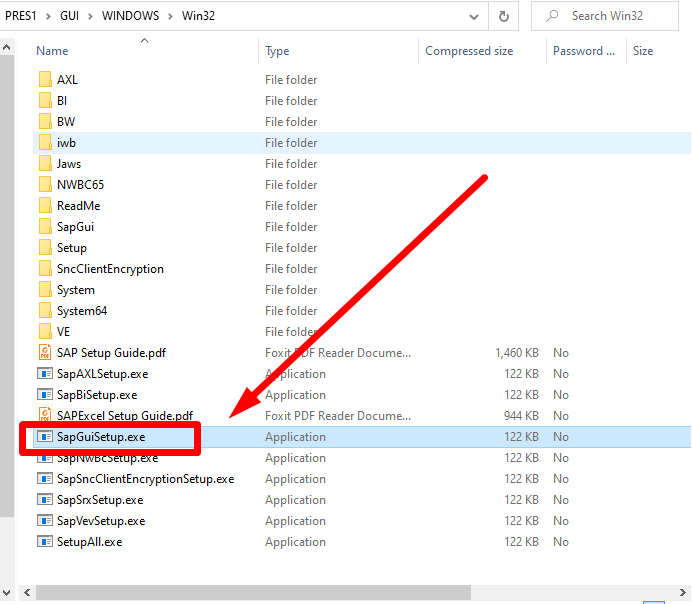Select the SapGuiSetup.exe application icon
The height and width of the screenshot is (604, 692).
tap(45, 437)
